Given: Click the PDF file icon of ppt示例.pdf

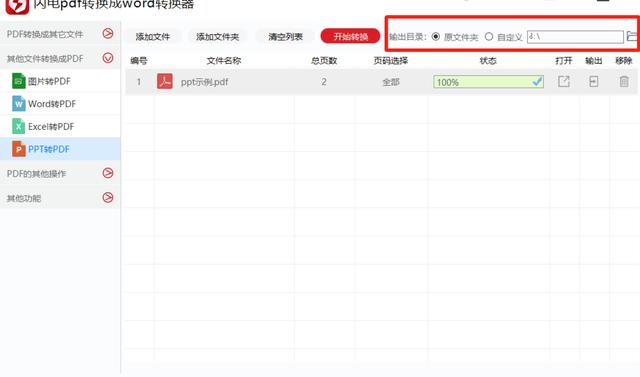Looking at the screenshot, I should (x=165, y=82).
